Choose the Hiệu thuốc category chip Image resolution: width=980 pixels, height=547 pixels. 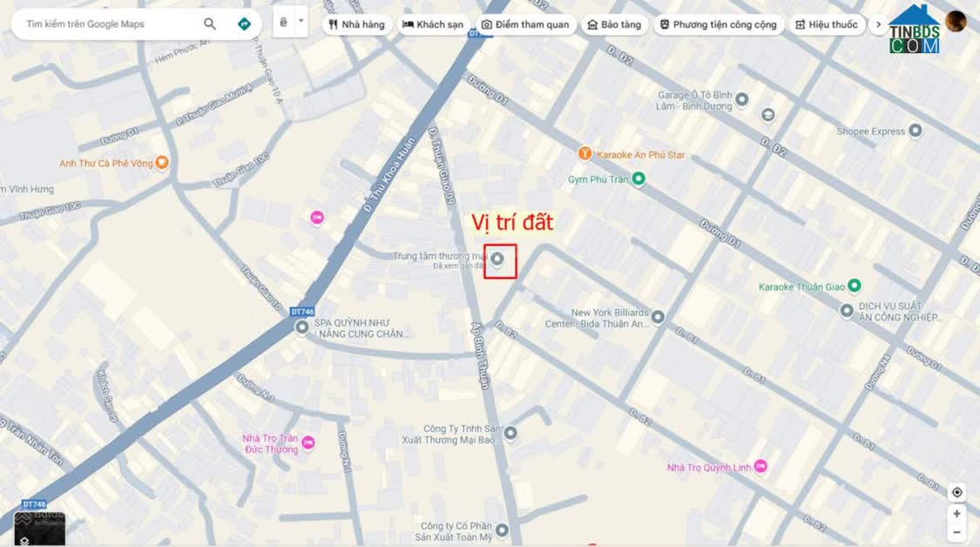pyautogui.click(x=827, y=24)
